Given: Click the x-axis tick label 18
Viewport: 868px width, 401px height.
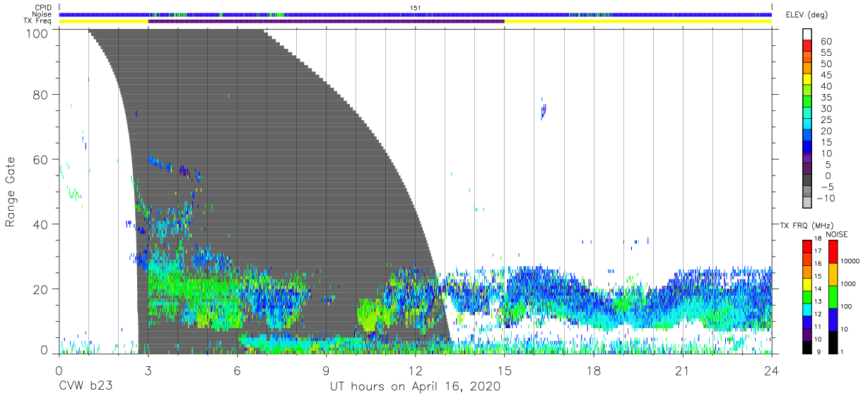Looking at the screenshot, I should tap(594, 371).
